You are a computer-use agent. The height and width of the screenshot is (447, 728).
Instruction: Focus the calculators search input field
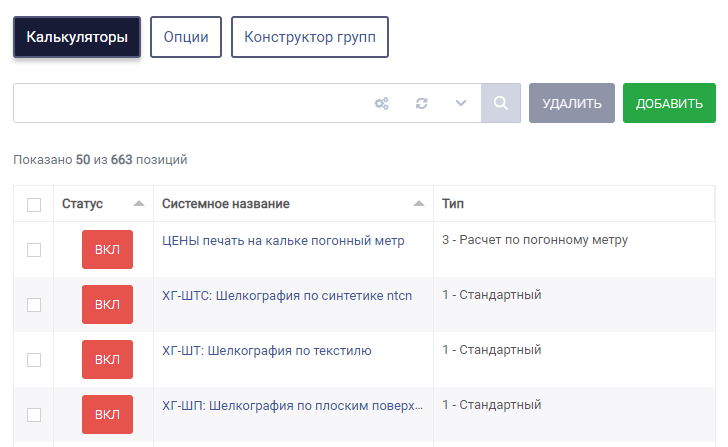pos(190,103)
